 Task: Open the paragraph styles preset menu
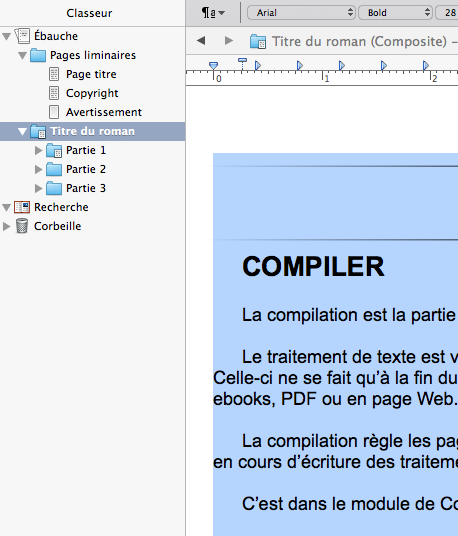(x=213, y=13)
